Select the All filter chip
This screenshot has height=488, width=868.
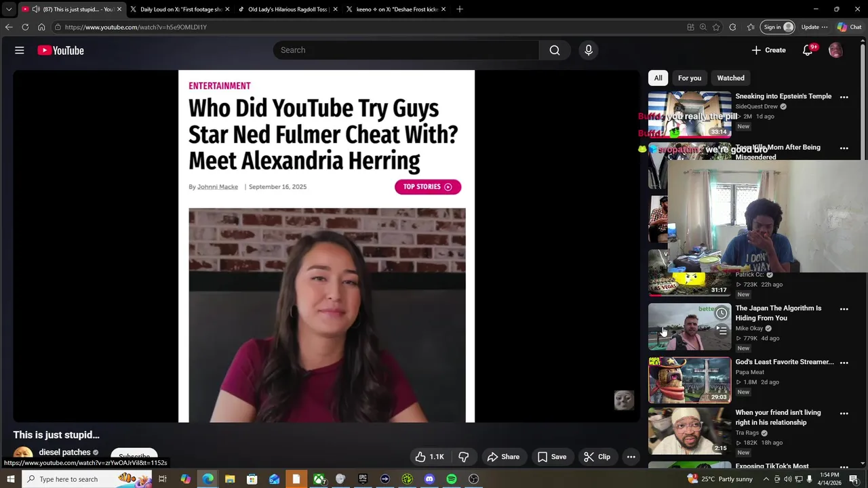pos(658,78)
